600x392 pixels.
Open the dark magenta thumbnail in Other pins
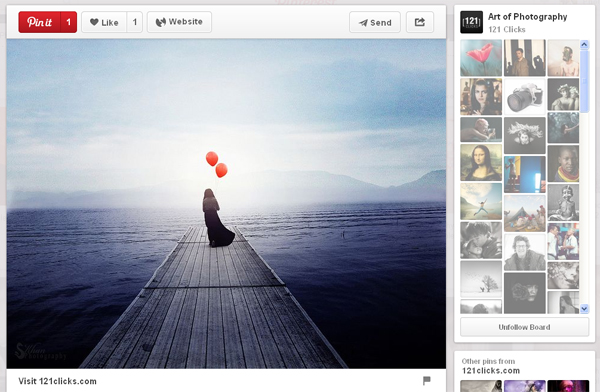[568, 386]
